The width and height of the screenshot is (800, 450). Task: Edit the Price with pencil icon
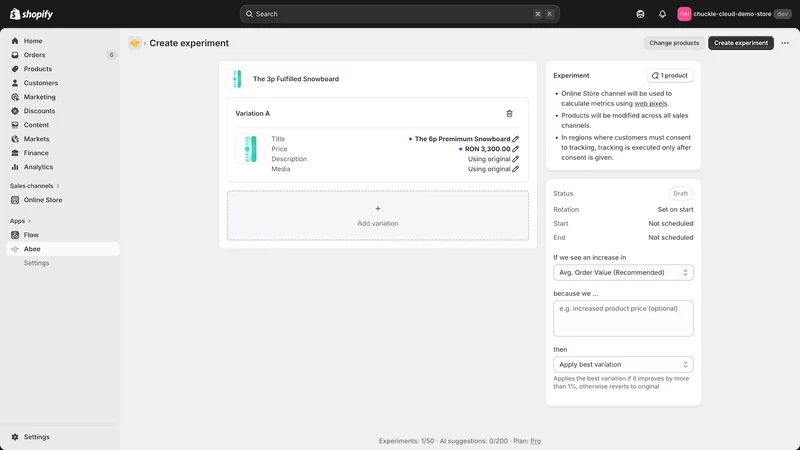516,149
